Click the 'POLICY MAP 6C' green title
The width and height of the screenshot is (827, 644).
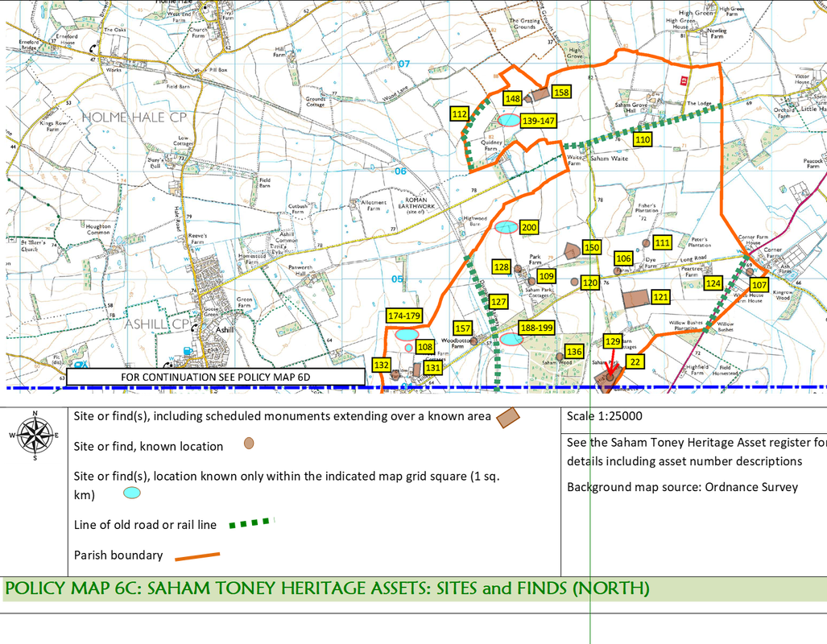(x=327, y=588)
